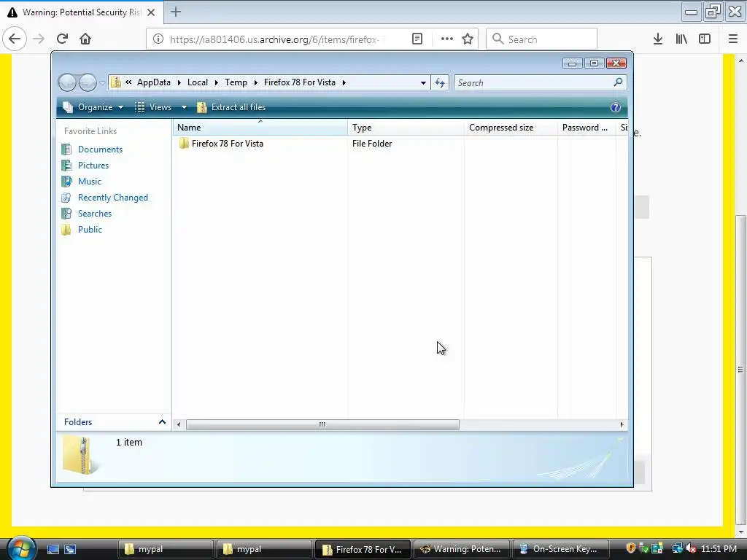Expand breadcrumb arrow after Firefox 78 For Vista

pos(344,83)
